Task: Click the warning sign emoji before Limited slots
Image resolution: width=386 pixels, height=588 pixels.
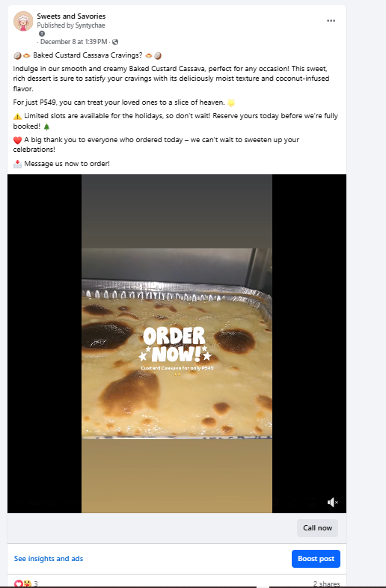Action: [x=18, y=116]
